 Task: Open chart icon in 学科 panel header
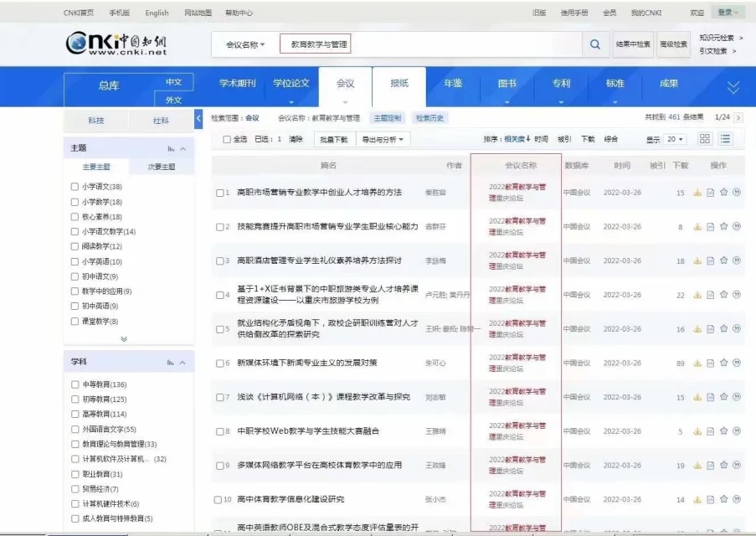(171, 363)
